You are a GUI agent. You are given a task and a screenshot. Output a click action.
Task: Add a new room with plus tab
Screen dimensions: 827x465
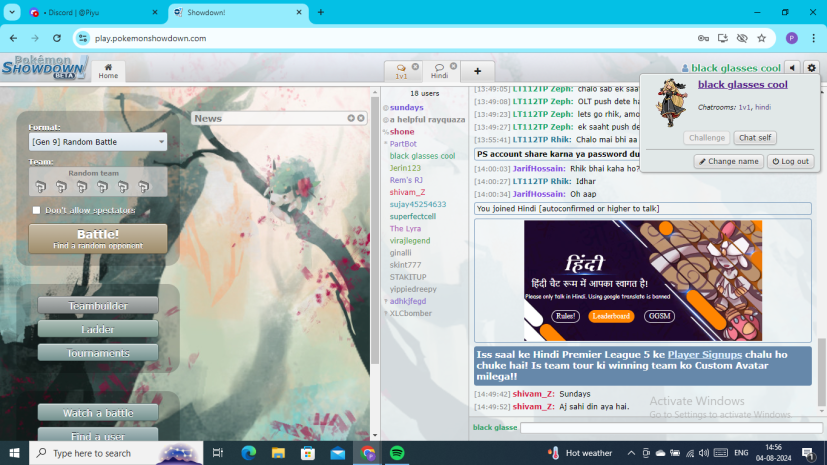477,71
